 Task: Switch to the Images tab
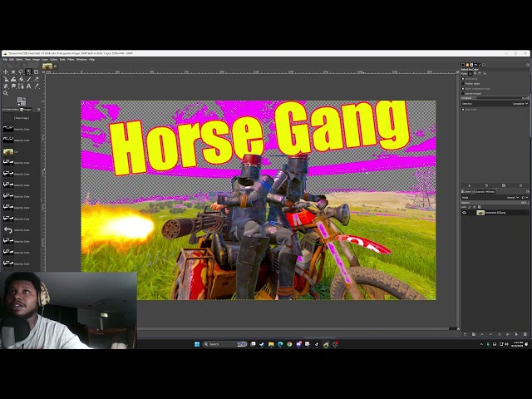coord(26,109)
